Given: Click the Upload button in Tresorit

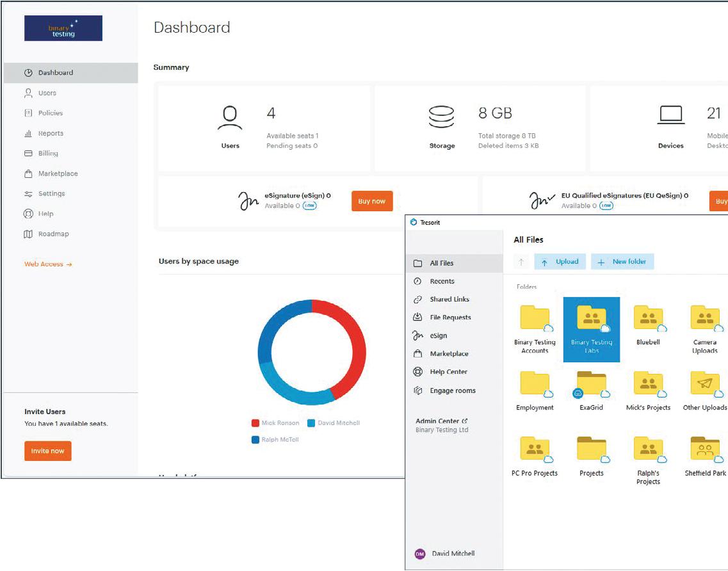Looking at the screenshot, I should 560,262.
